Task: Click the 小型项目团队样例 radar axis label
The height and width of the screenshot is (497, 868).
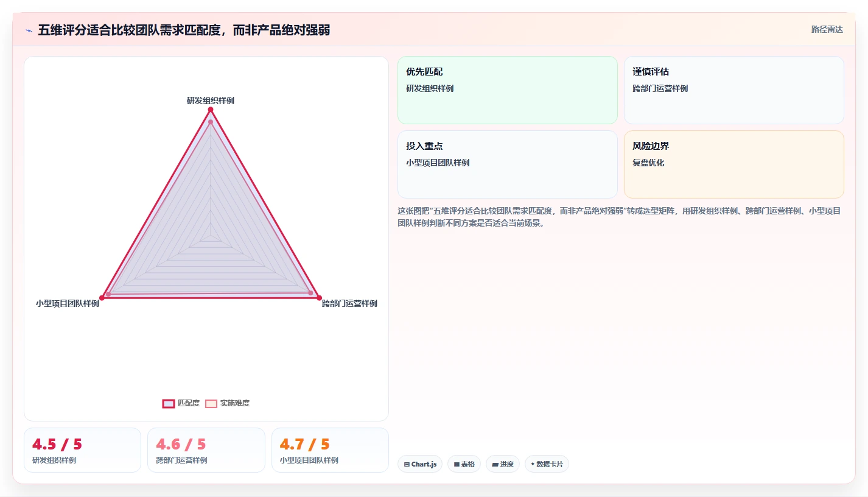Action: 68,303
